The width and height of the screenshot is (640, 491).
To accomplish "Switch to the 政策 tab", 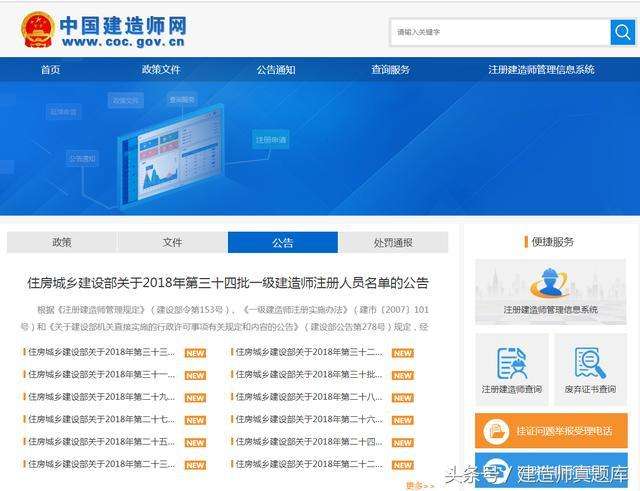I will pyautogui.click(x=62, y=242).
